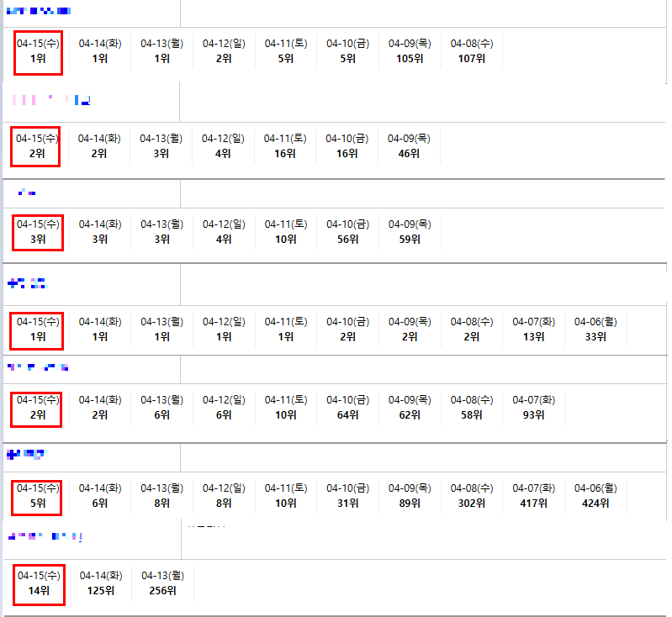
Task: Select the 04-10(금) cell showing 56위
Action: 347,232
